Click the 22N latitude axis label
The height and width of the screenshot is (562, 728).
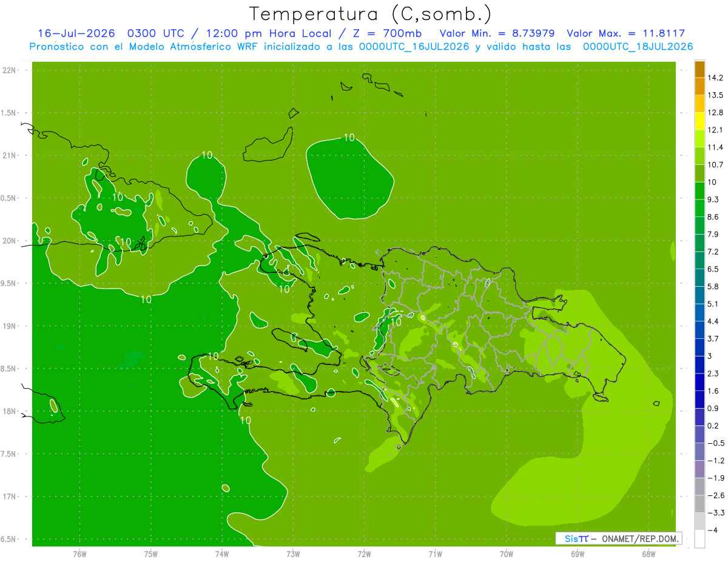coord(10,70)
